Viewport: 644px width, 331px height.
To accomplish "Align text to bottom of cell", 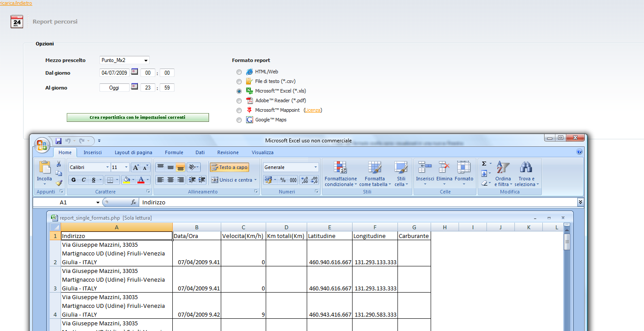I will tap(180, 167).
